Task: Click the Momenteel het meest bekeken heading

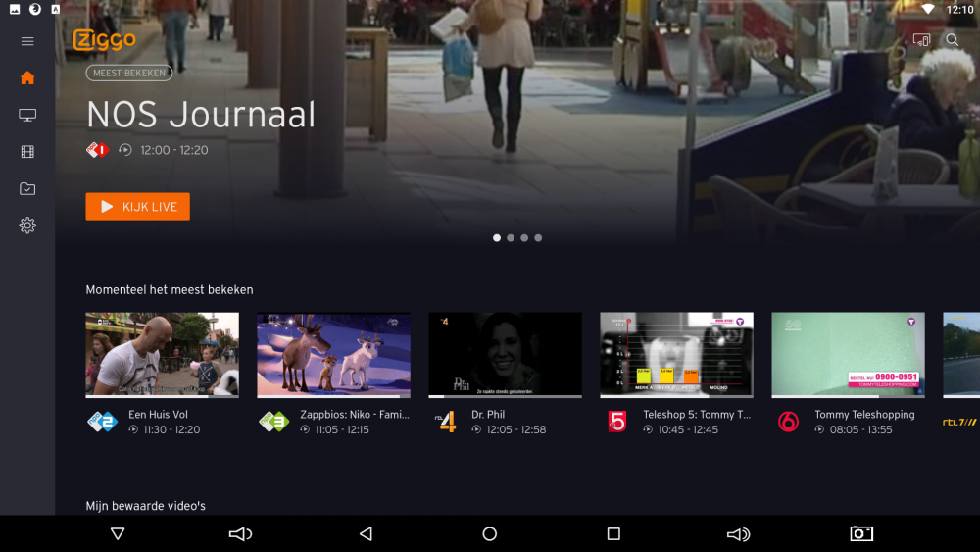Action: click(170, 290)
